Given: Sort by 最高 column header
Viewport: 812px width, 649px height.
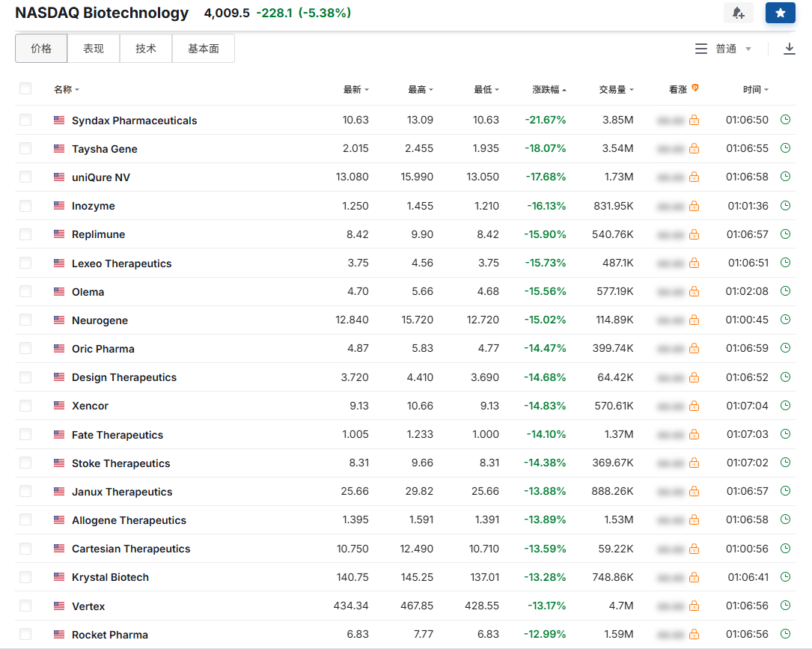Looking at the screenshot, I should [x=421, y=90].
